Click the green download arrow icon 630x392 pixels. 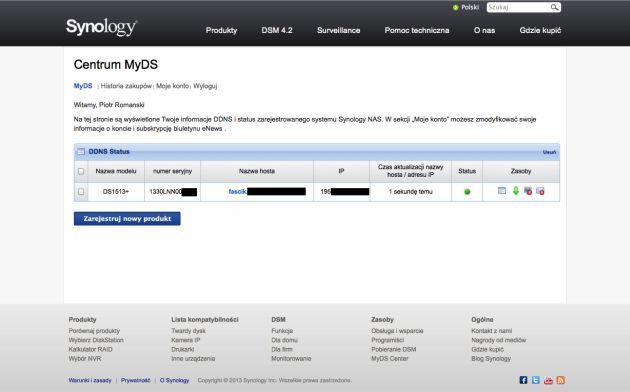coord(515,191)
